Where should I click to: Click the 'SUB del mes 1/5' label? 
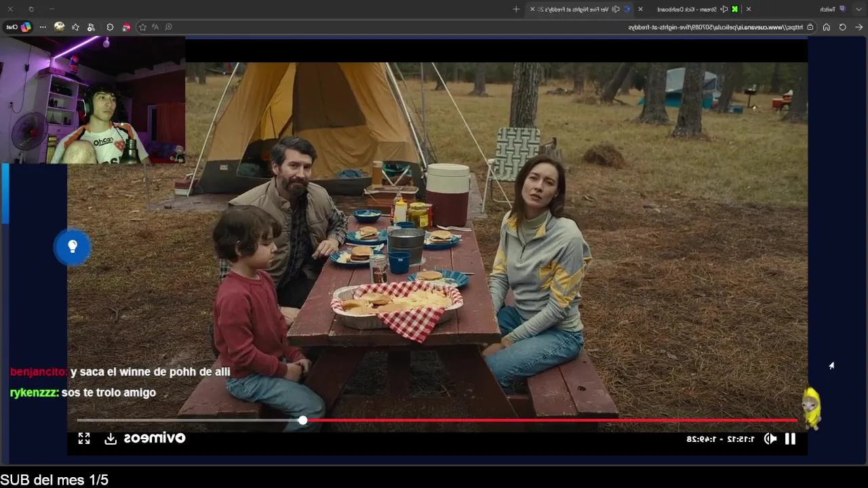(54, 480)
